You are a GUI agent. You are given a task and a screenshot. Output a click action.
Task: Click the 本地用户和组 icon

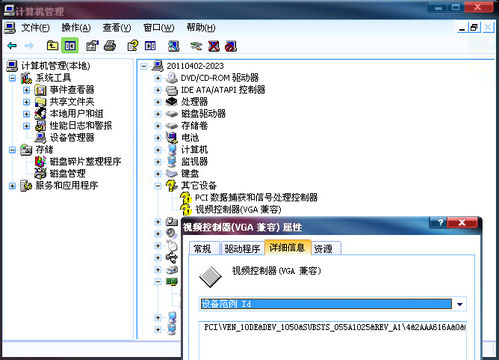(x=40, y=114)
